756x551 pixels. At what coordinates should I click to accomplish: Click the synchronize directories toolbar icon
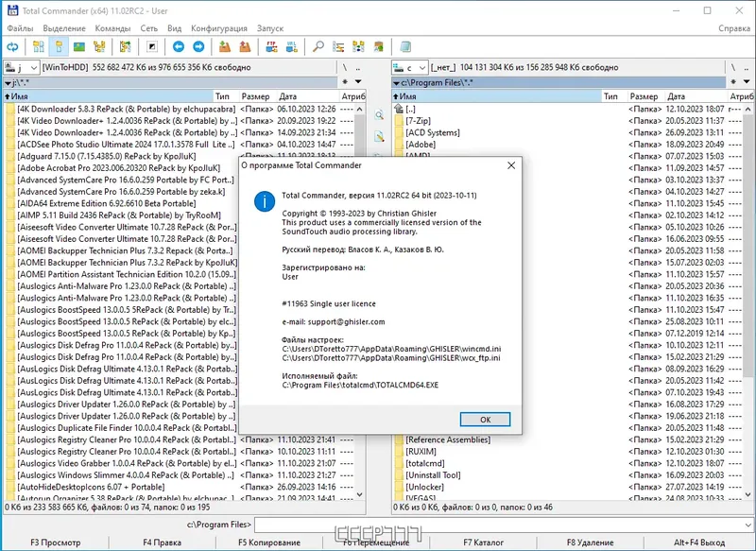(359, 46)
